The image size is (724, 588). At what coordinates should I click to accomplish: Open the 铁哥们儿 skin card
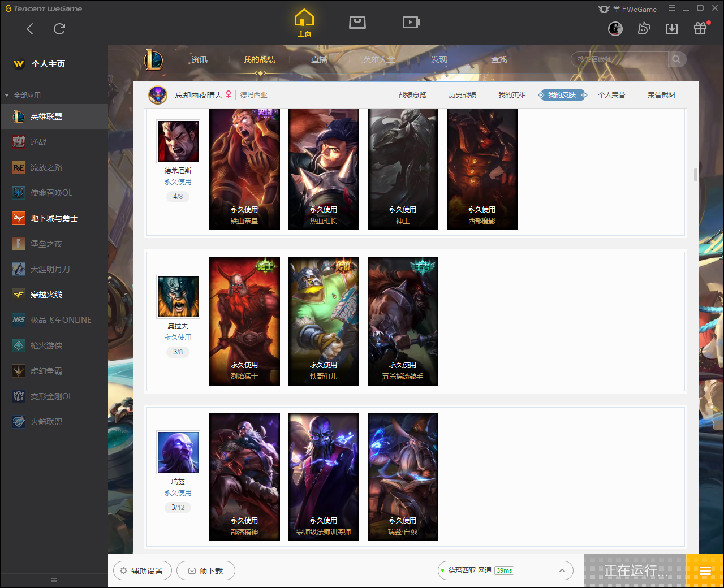coord(324,321)
